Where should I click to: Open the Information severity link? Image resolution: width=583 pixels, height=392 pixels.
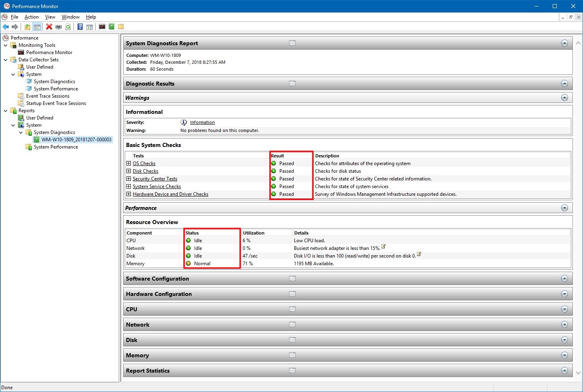(x=202, y=122)
